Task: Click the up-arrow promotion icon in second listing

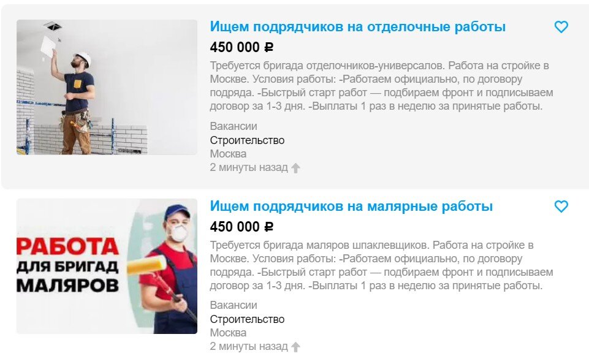Action: pos(295,347)
